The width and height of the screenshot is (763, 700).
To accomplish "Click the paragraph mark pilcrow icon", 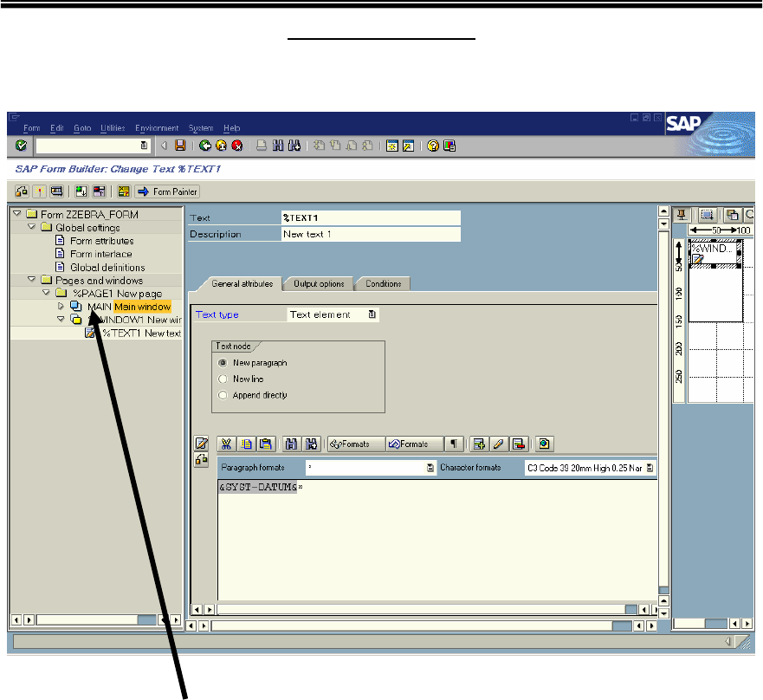I will [x=454, y=444].
